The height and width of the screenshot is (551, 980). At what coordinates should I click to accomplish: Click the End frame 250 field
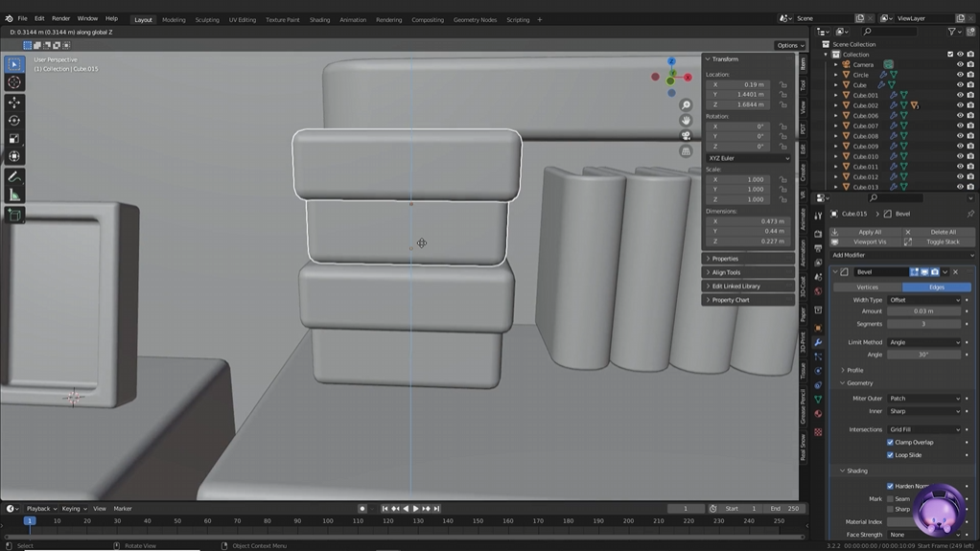pos(785,509)
